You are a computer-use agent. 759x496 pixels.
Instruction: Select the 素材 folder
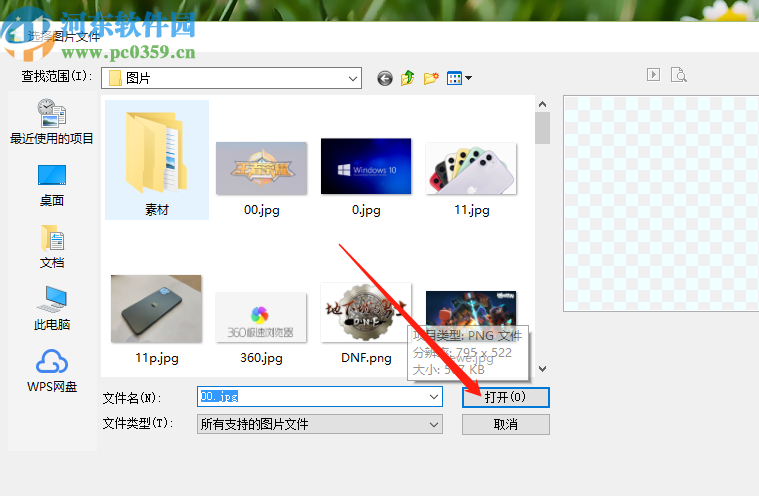point(157,160)
